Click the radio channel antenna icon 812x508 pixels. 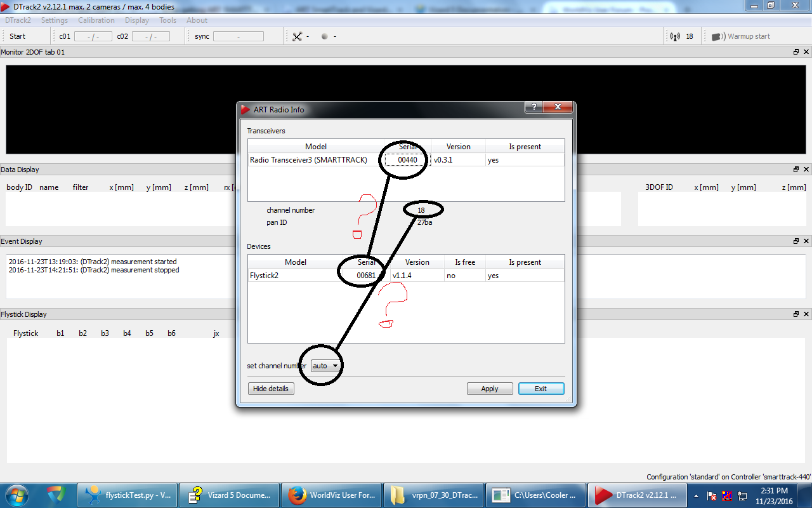(x=675, y=37)
